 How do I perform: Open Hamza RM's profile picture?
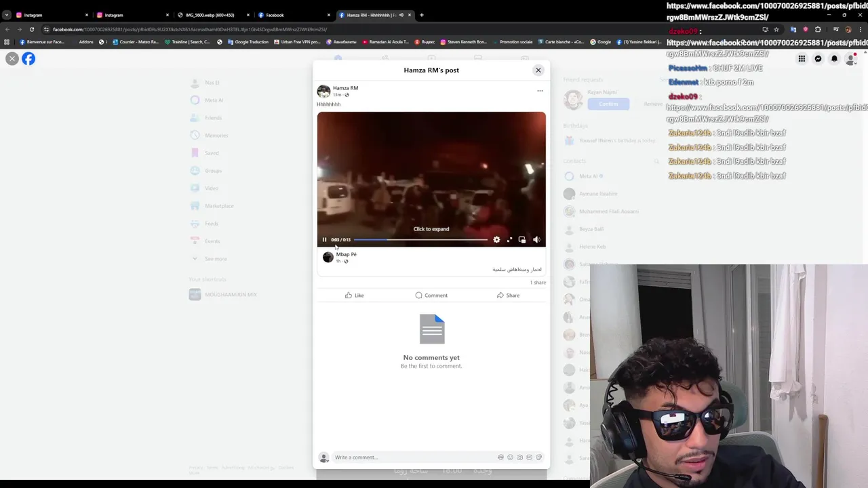[323, 91]
